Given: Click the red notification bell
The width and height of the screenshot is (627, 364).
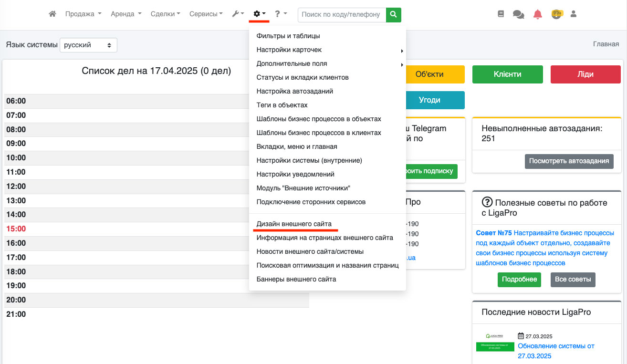Looking at the screenshot, I should [538, 14].
